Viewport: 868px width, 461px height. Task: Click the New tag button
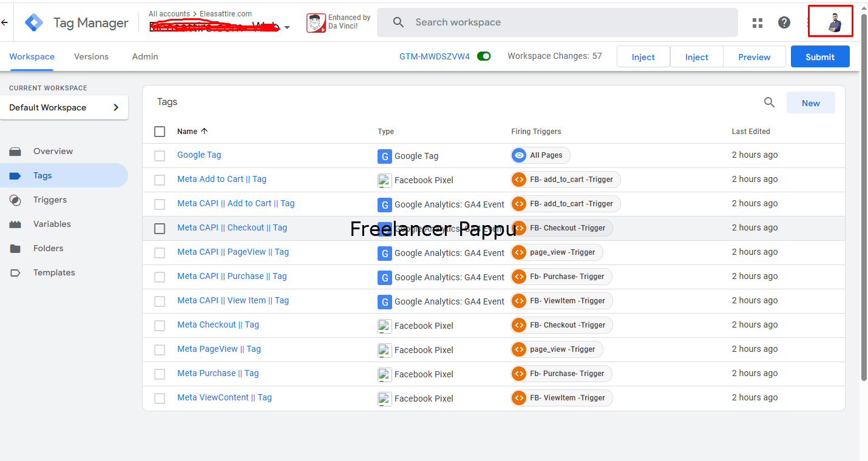pyautogui.click(x=811, y=103)
